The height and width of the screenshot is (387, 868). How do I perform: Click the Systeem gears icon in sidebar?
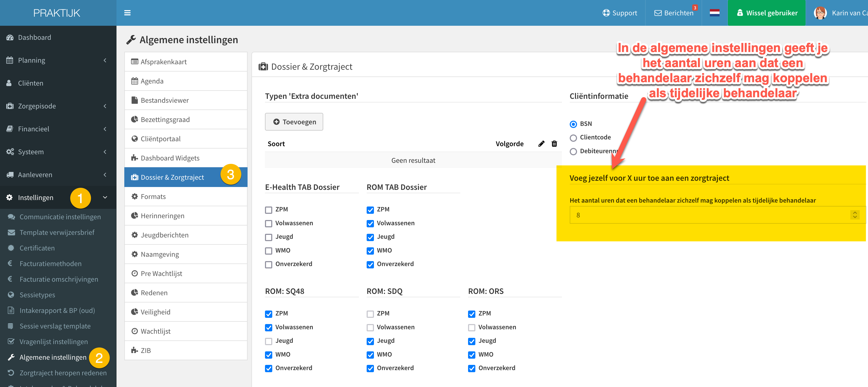click(10, 152)
